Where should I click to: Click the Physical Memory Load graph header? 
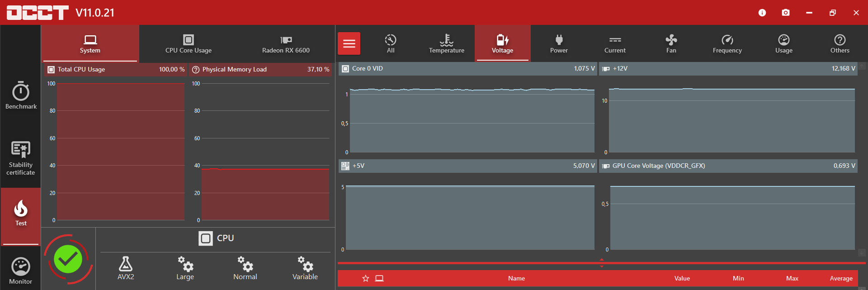[x=261, y=69]
